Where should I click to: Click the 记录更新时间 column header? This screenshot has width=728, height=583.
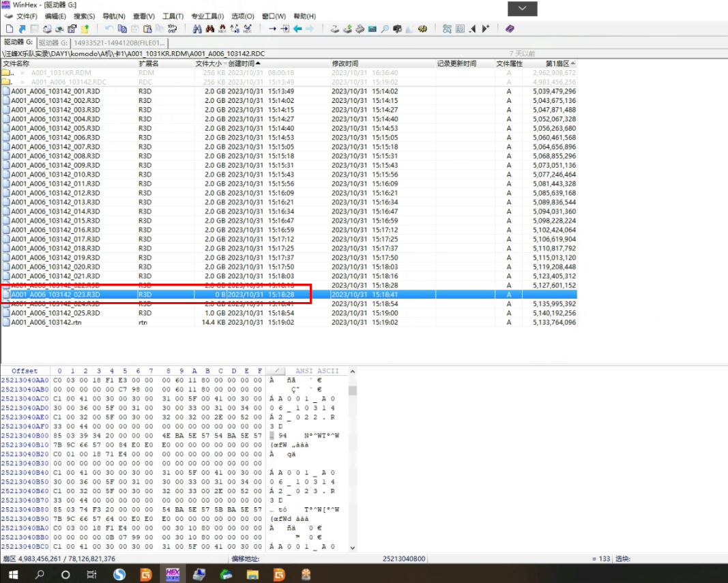point(465,63)
